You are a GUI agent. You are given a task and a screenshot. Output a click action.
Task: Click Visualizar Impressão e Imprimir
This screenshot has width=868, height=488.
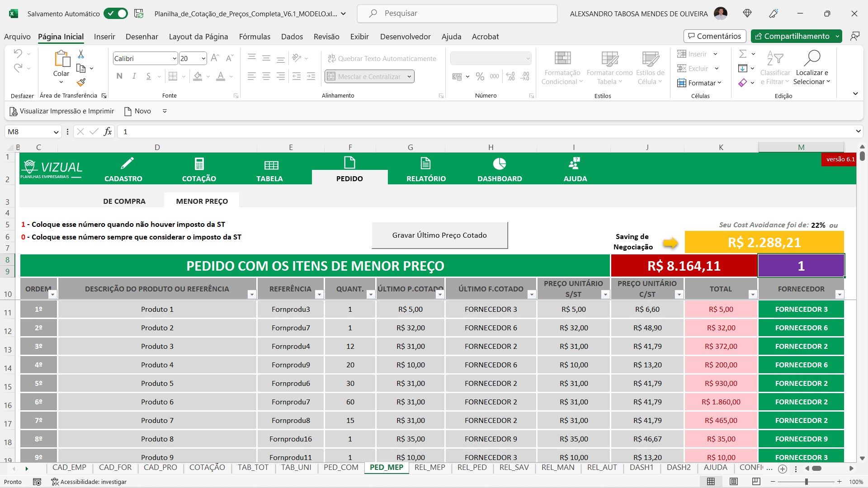(x=62, y=111)
